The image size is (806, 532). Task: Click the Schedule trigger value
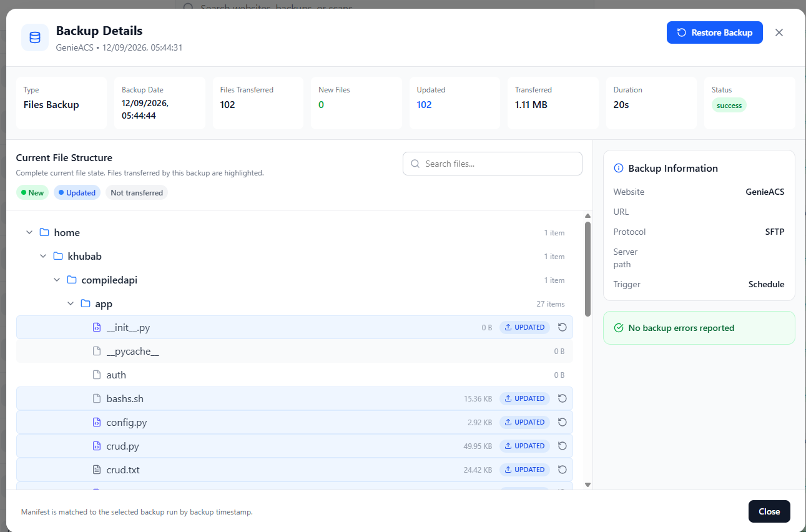(x=767, y=284)
